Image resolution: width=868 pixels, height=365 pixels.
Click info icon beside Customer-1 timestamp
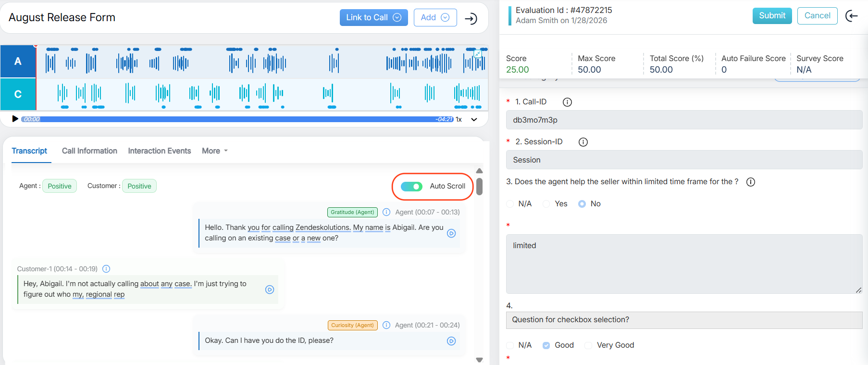[x=107, y=269]
